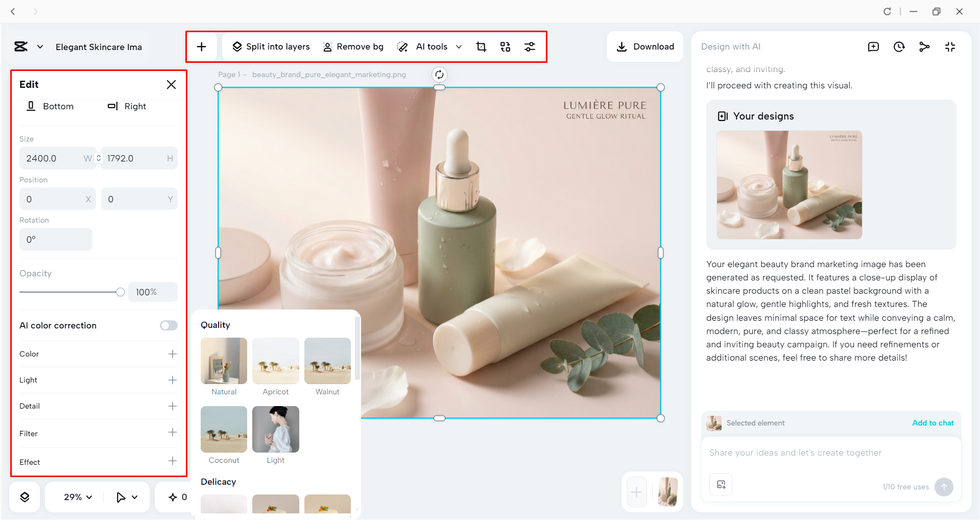
Task: Apply the Light filter thumbnail
Action: click(x=276, y=430)
